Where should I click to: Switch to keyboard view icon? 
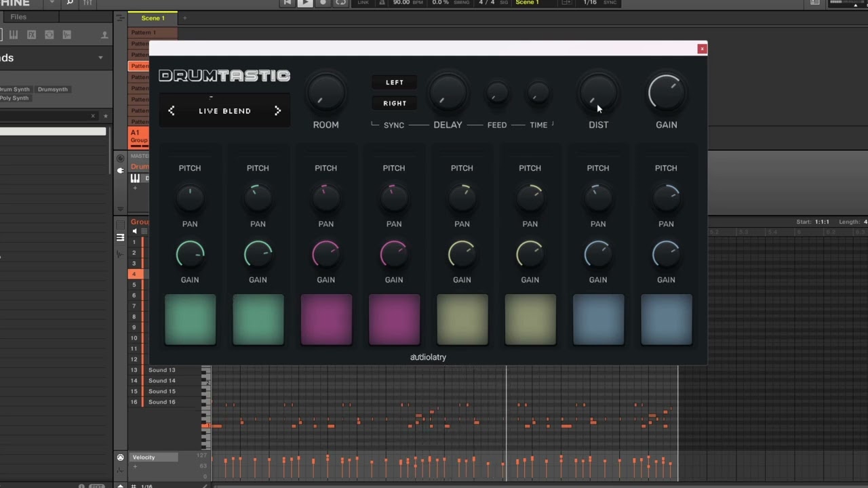(120, 237)
